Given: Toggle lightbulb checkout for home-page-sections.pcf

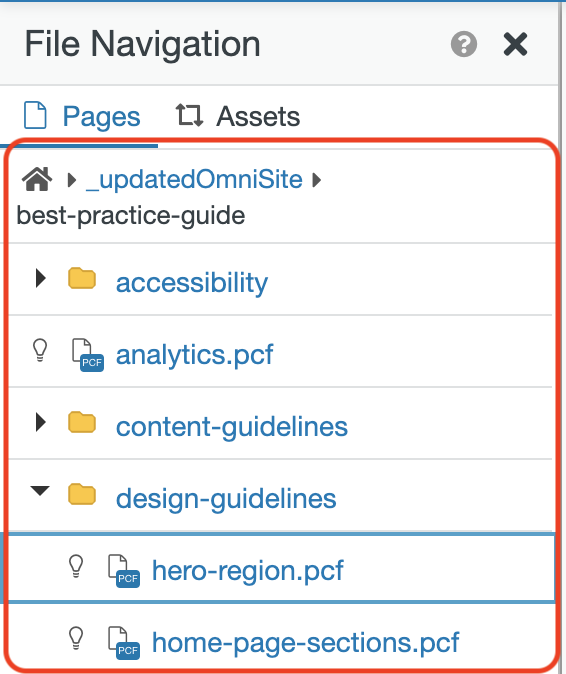Looking at the screenshot, I should tap(76, 638).
